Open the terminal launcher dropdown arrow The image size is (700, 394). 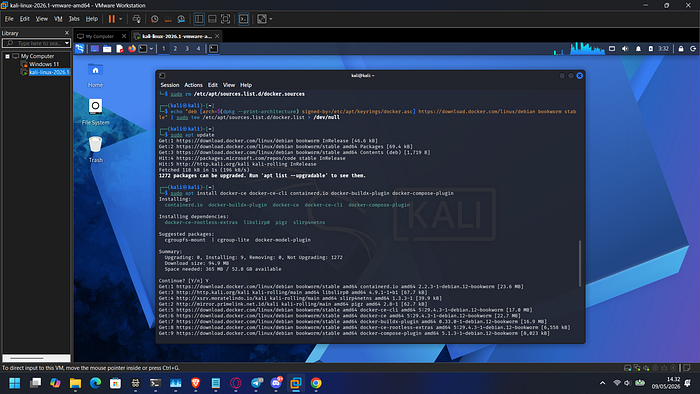pyautogui.click(x=151, y=49)
